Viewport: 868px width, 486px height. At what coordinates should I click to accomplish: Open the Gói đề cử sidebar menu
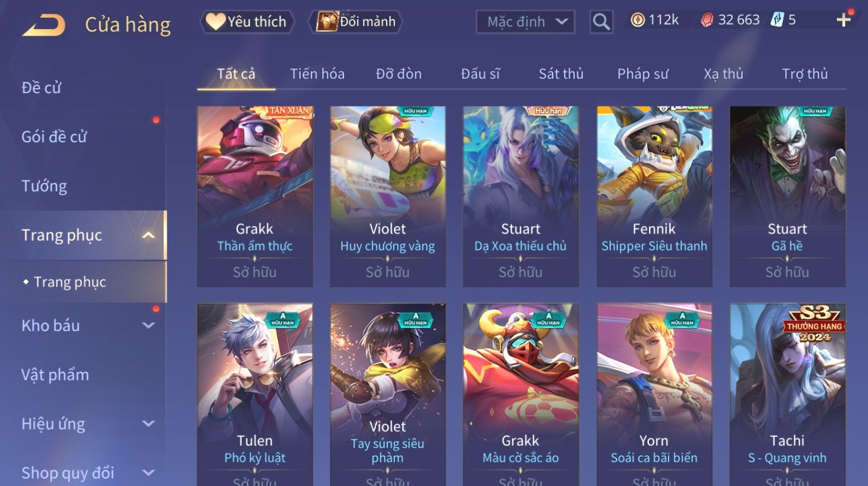(x=54, y=137)
